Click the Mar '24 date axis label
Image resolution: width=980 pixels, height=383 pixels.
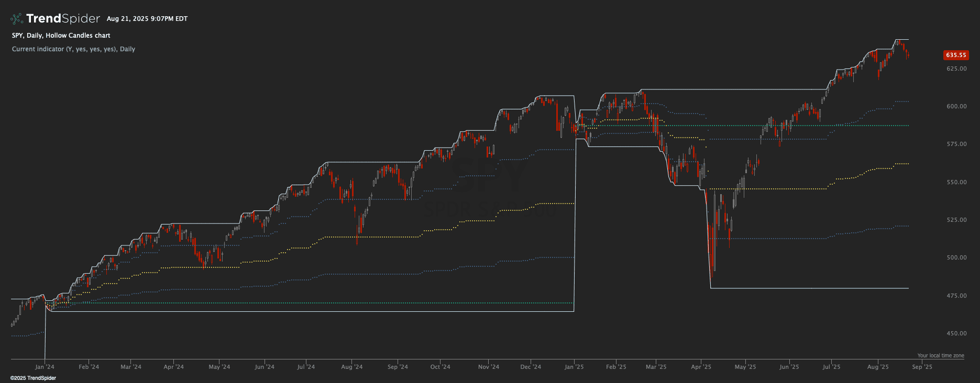[x=131, y=367]
